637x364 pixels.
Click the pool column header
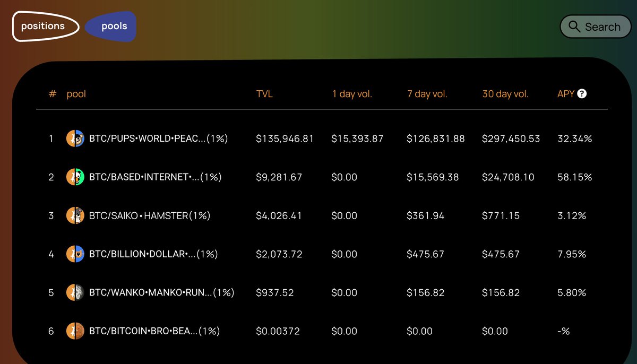coord(76,94)
